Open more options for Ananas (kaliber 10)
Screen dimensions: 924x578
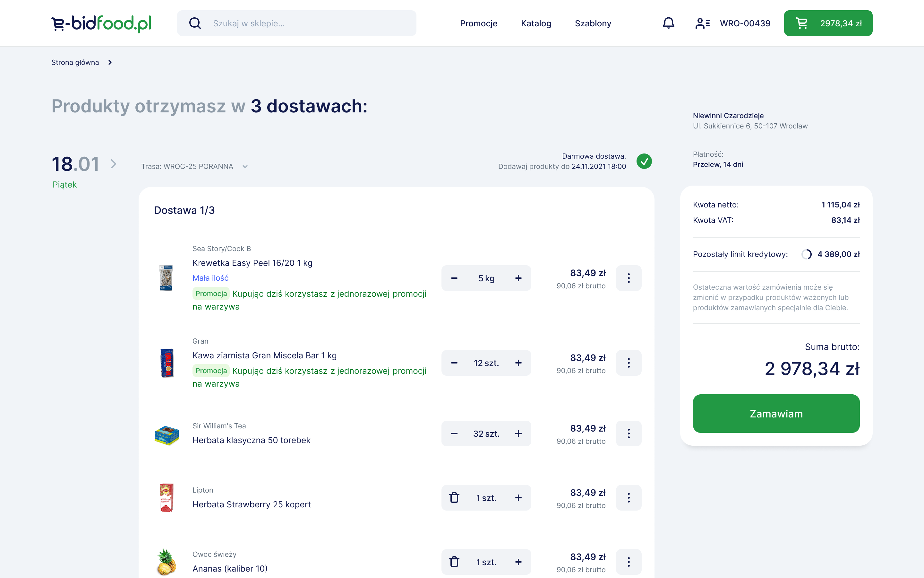tap(629, 562)
